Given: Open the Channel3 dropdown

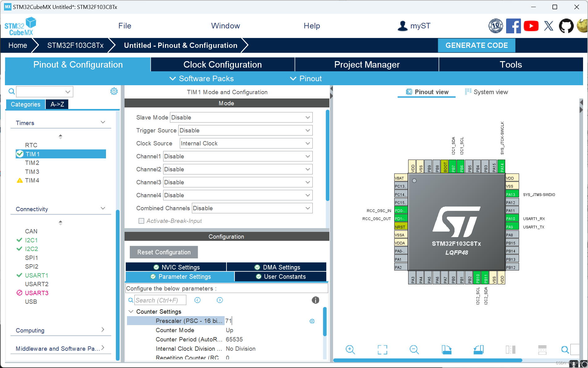Looking at the screenshot, I should coord(238,182).
